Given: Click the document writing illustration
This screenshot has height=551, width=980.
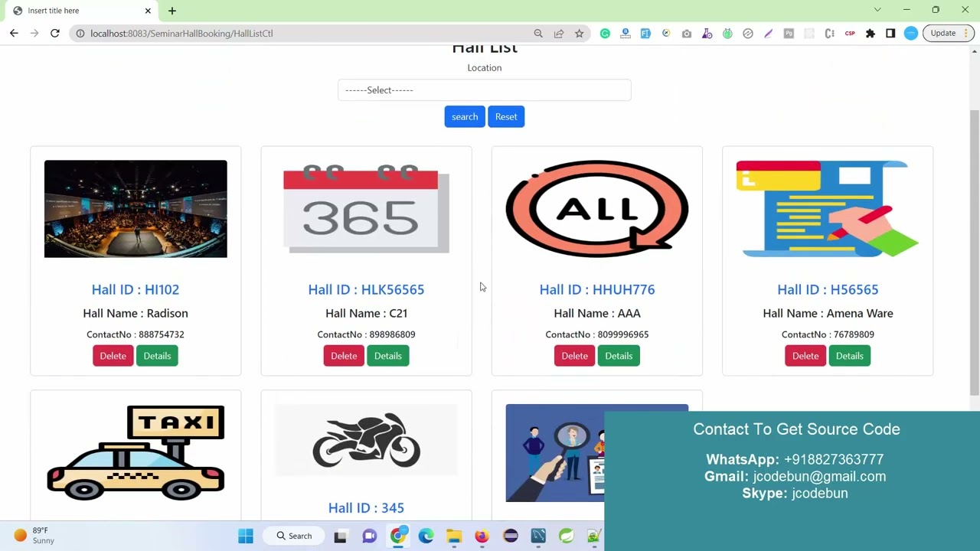Looking at the screenshot, I should click(x=828, y=209).
